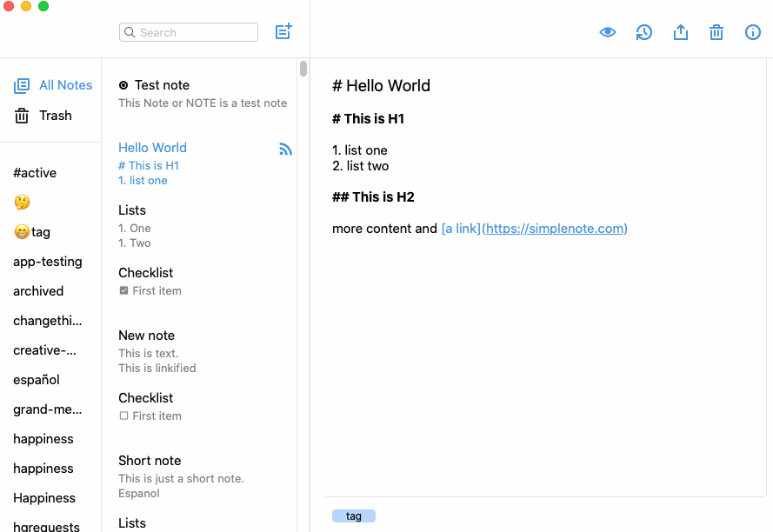
Task: Open Trash using the sidebar trash icon
Action: pos(22,115)
